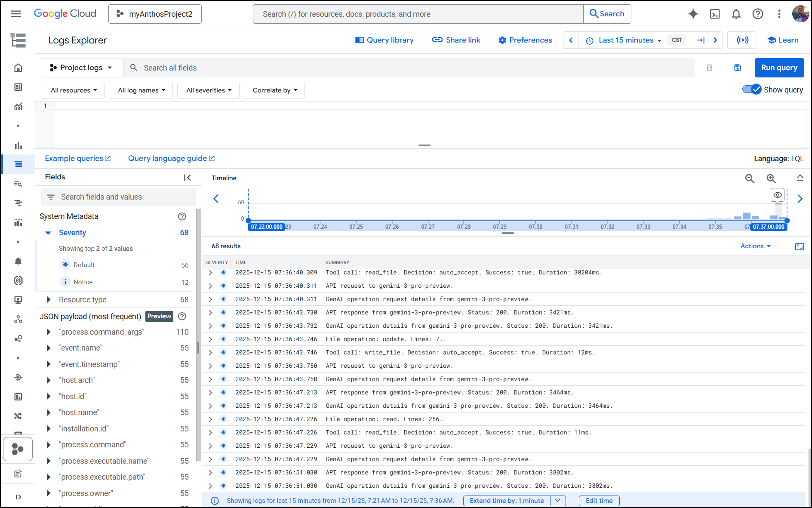Screen dimensions: 812x508
Task: Click the Search all fields input
Action: tap(409, 68)
